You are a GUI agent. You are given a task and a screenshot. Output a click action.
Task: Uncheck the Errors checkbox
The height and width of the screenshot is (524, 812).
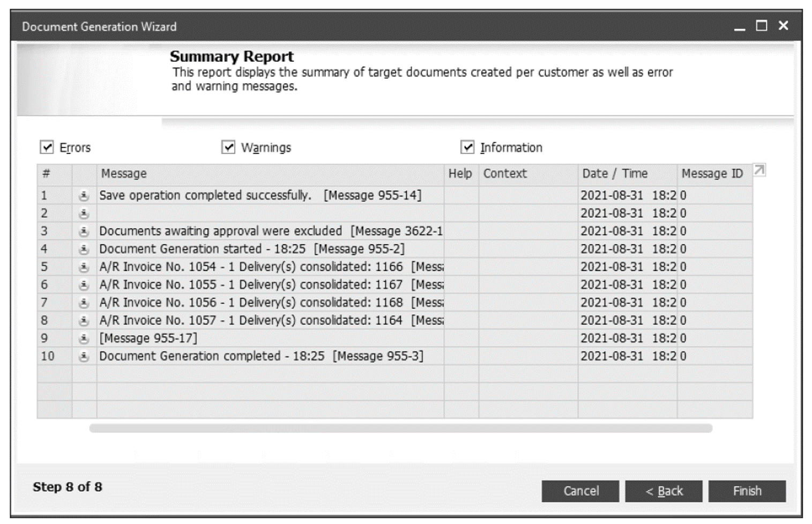pyautogui.click(x=47, y=146)
